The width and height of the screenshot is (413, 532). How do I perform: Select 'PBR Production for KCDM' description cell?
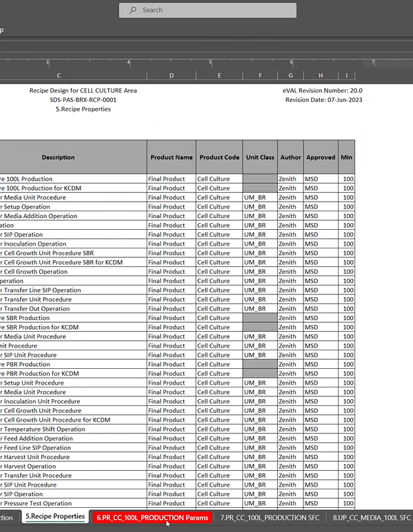73,374
